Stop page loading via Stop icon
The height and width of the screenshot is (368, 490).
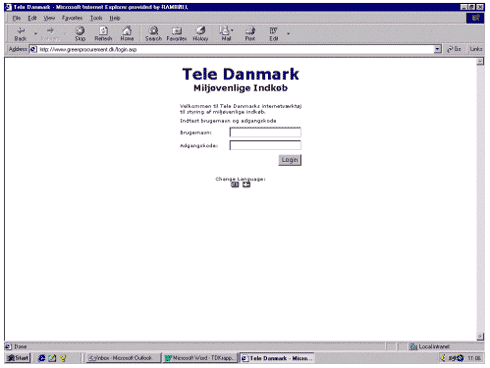click(80, 34)
